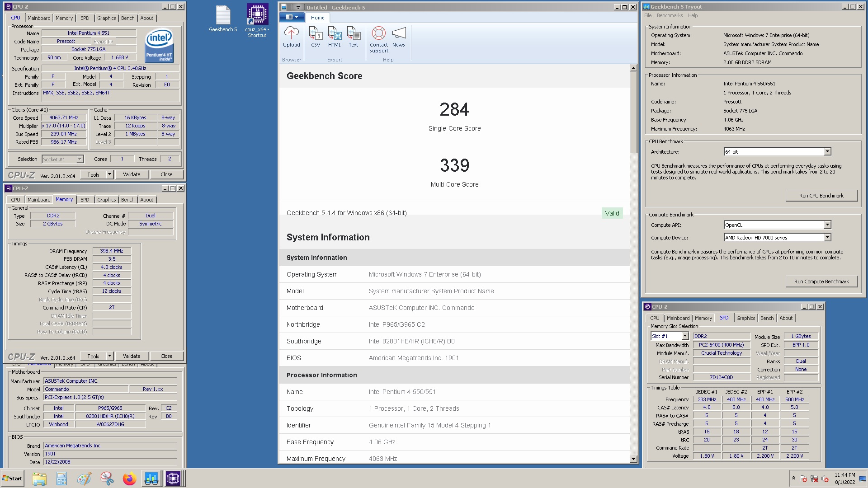This screenshot has height=488, width=868.
Task: Open Tools dropdown arrow in top CPU-Z window
Action: (x=109, y=174)
